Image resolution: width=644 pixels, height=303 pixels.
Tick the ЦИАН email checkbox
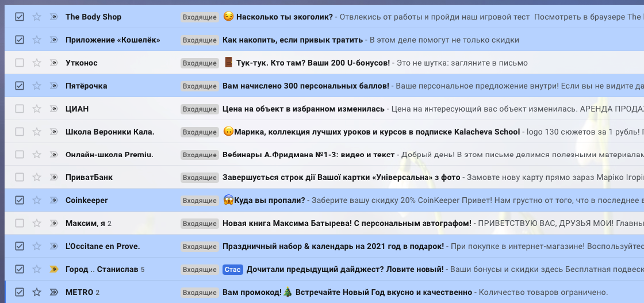click(20, 109)
